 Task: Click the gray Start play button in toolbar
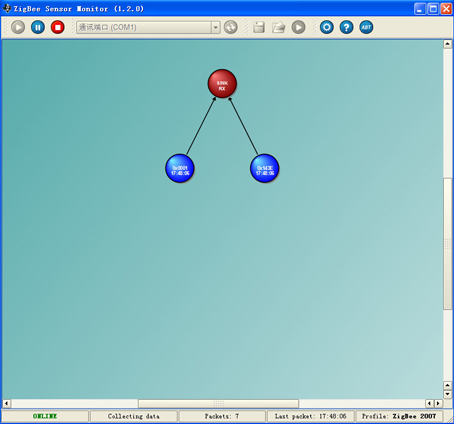pyautogui.click(x=18, y=27)
